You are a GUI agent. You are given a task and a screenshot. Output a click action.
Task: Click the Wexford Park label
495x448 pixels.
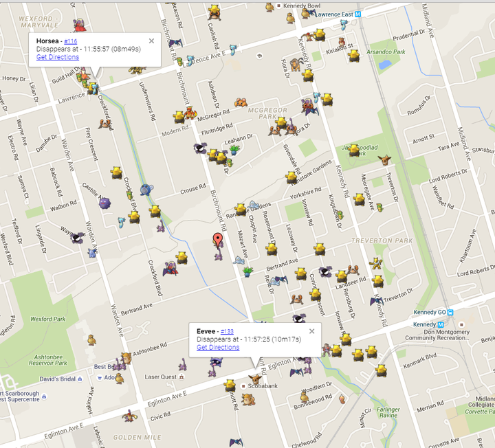(x=47, y=319)
